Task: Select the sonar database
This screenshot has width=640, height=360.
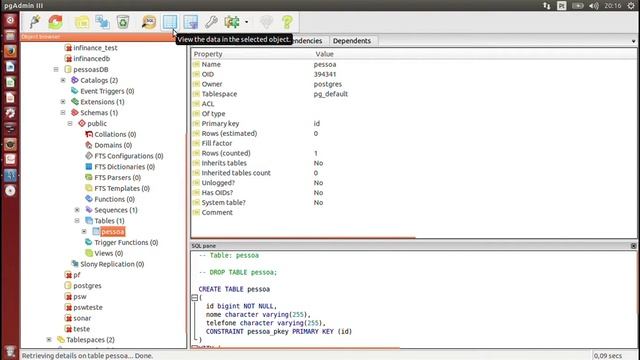Action: coord(82,318)
